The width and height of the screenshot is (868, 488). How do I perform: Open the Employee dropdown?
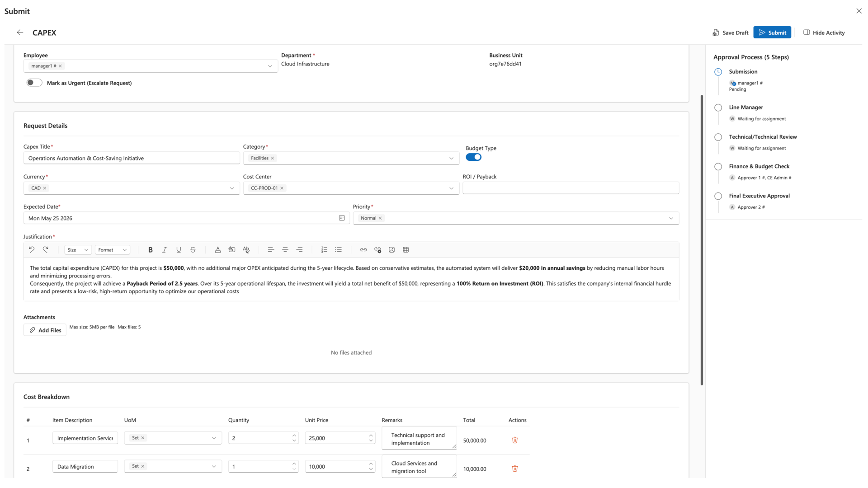pyautogui.click(x=270, y=66)
